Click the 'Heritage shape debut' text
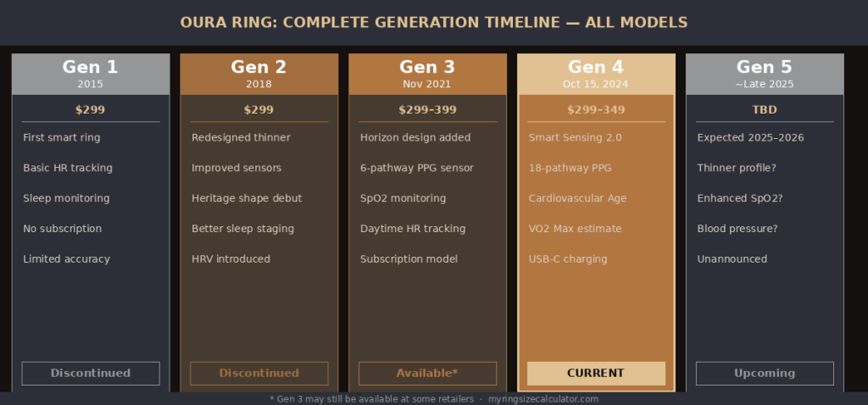The image size is (868, 405). click(x=247, y=198)
